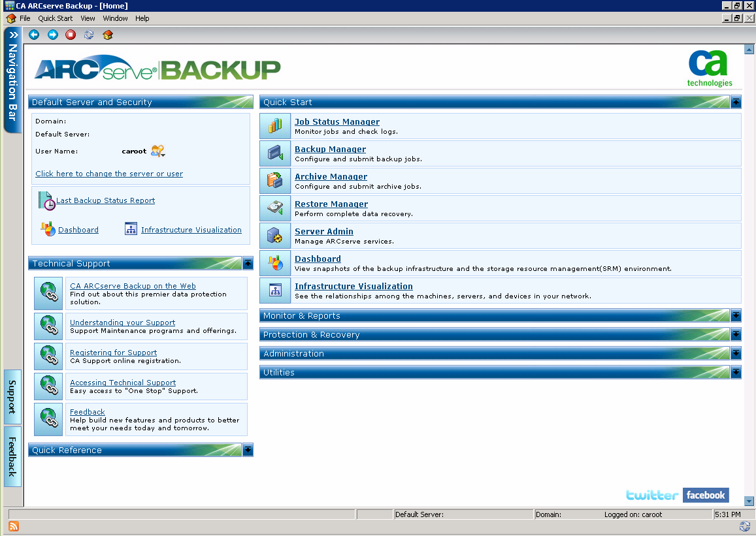
Task: Open the Job Status Manager via its icon
Action: [274, 125]
